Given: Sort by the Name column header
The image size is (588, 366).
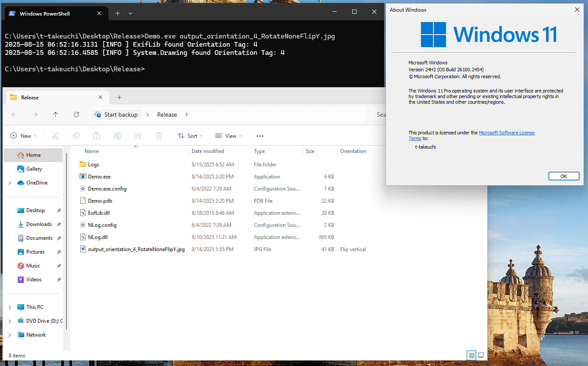Looking at the screenshot, I should point(92,151).
